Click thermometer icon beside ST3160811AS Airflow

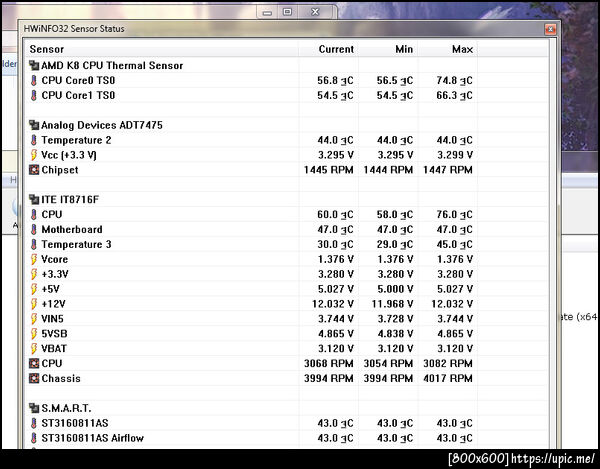pyautogui.click(x=34, y=438)
